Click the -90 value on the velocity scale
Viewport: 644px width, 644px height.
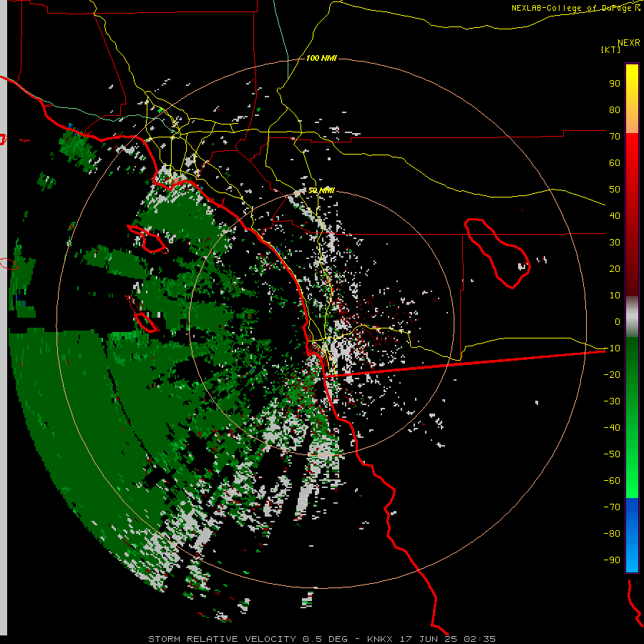point(612,560)
